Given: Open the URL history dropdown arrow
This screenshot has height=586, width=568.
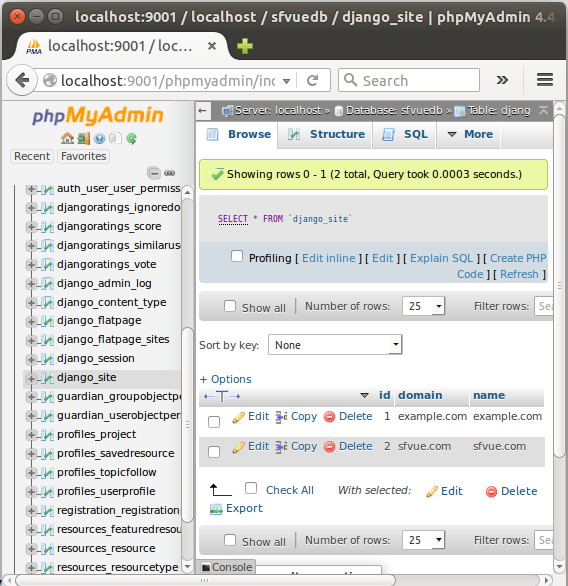Looking at the screenshot, I should [x=287, y=81].
